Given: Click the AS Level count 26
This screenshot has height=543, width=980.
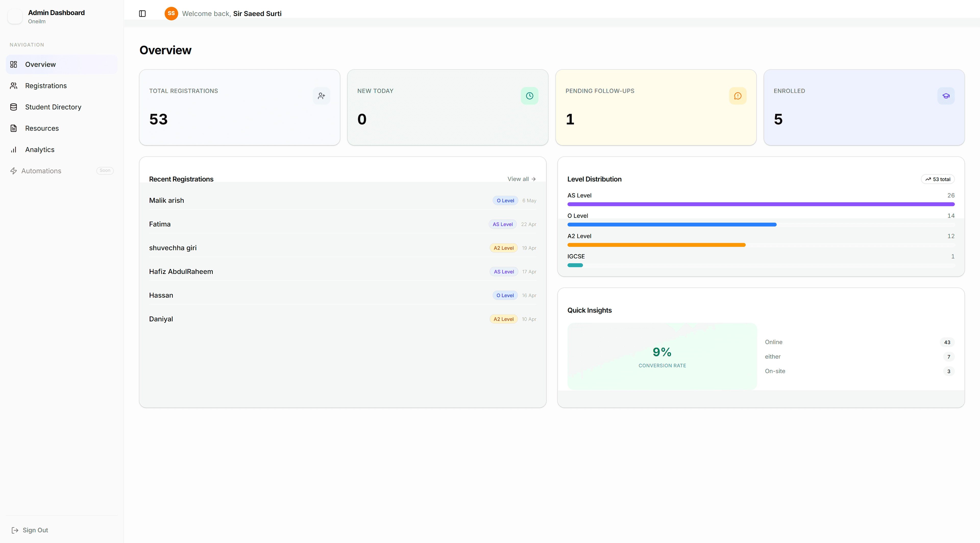Looking at the screenshot, I should tap(951, 195).
